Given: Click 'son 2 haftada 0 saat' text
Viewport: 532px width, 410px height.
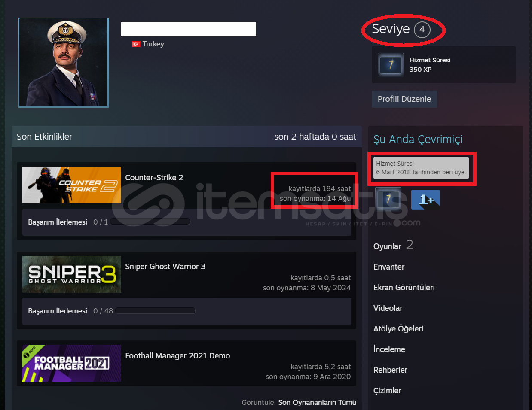Looking at the screenshot, I should [x=315, y=137].
